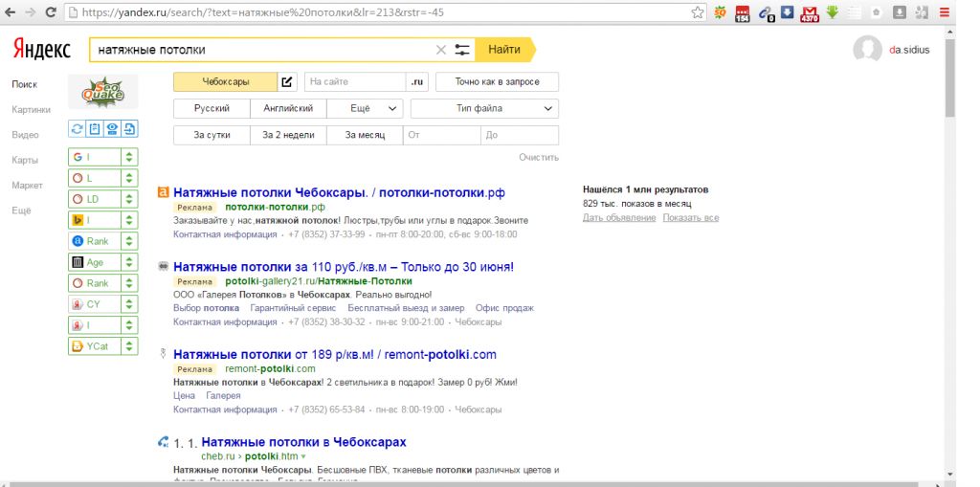
Task: Clear the search query with X icon
Action: click(x=441, y=50)
